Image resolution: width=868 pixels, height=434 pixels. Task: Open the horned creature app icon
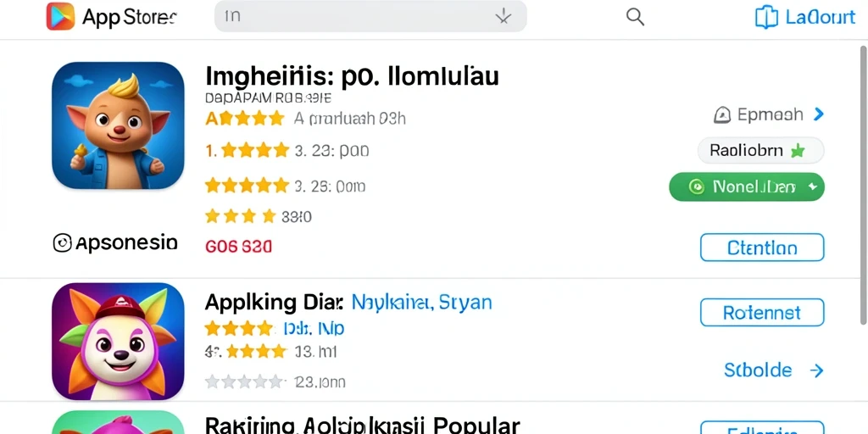click(x=118, y=125)
